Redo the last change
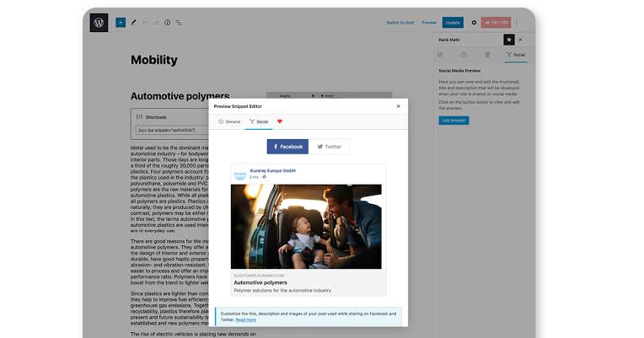The height and width of the screenshot is (338, 644). coord(156,23)
